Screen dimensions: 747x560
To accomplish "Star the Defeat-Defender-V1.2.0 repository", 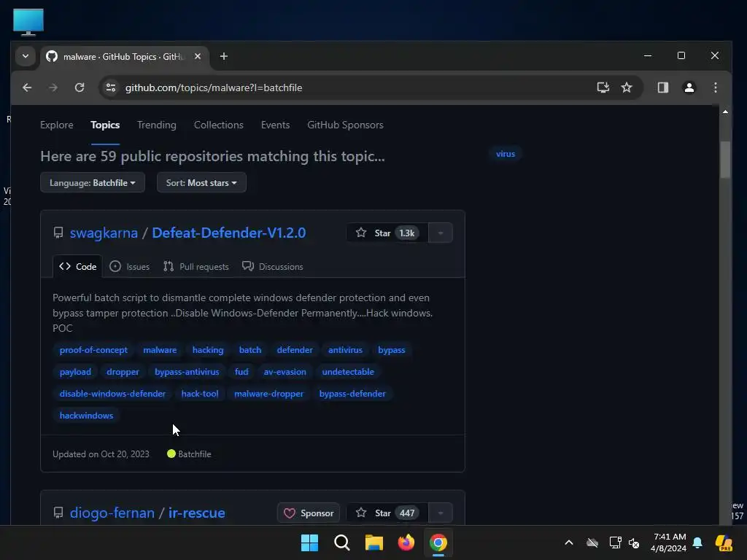I will pos(387,233).
